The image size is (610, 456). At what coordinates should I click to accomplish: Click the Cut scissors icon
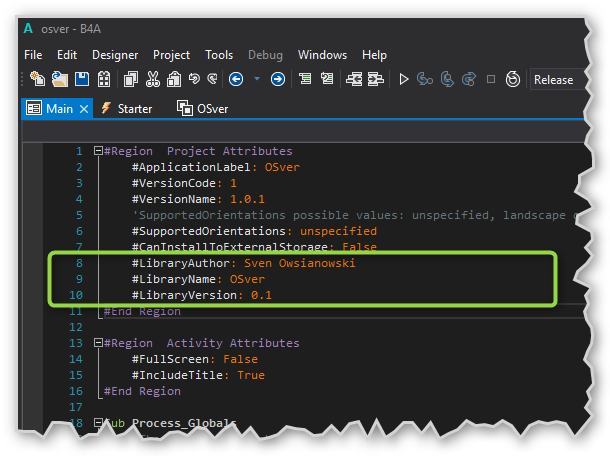[152, 79]
